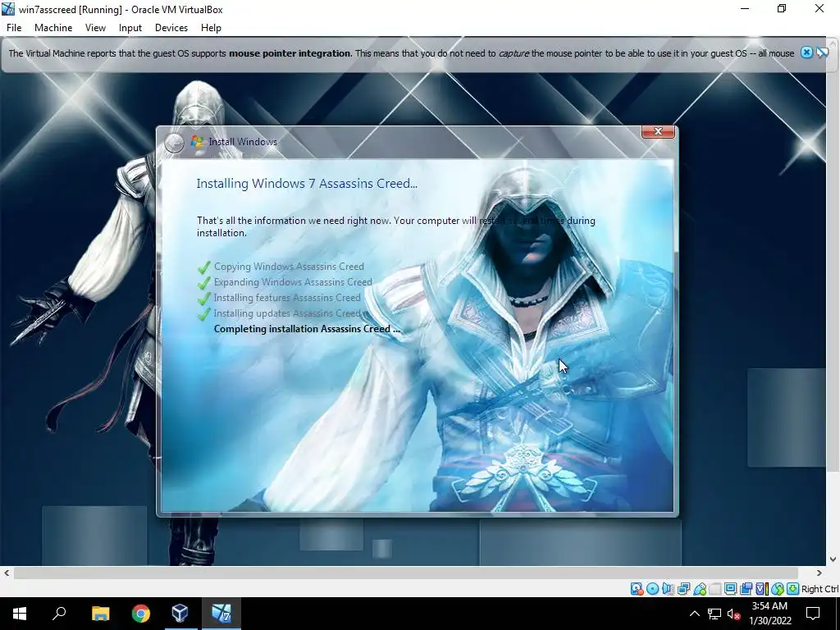Screen dimensions: 840x630
Task: Show hidden system tray icons
Action: pyautogui.click(x=694, y=614)
